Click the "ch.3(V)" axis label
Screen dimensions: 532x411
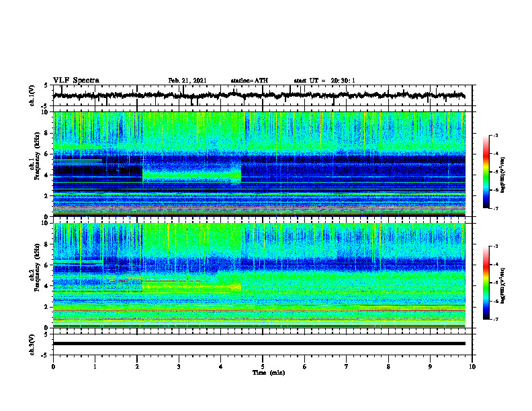[x=32, y=345]
